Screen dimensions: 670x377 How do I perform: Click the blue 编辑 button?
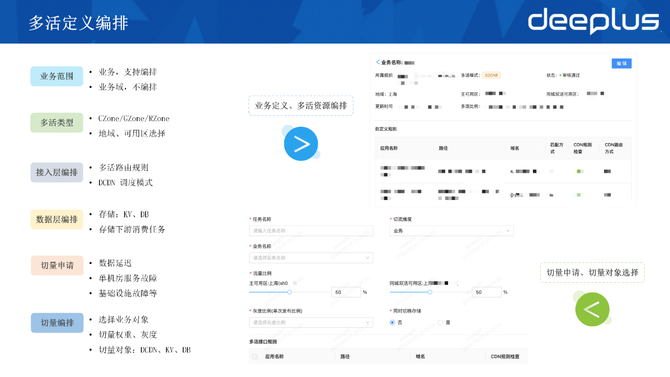pos(621,63)
